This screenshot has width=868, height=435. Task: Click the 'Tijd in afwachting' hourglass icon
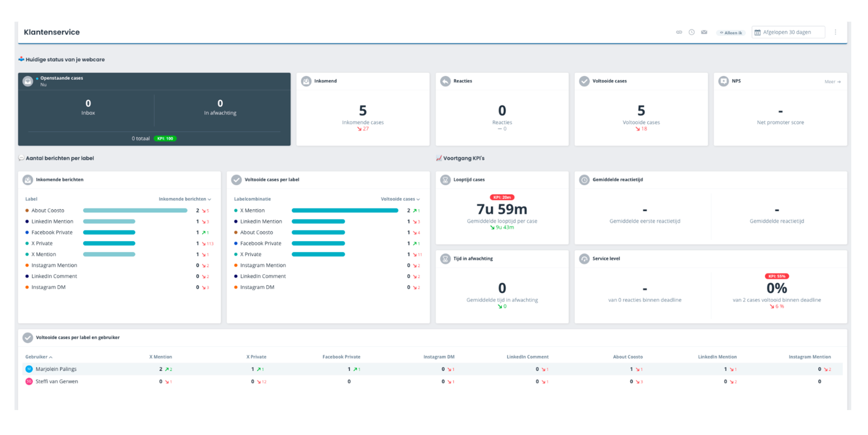[x=445, y=259]
